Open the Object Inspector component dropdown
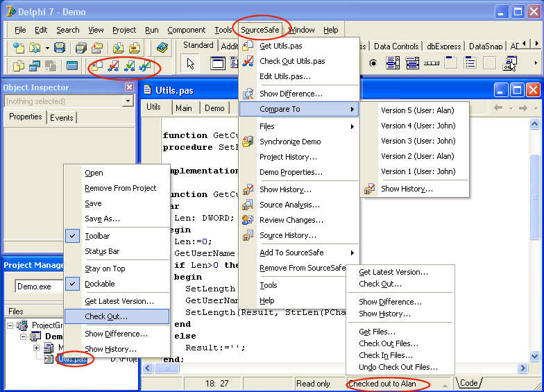Viewport: 544px width, 392px height. tap(127, 101)
